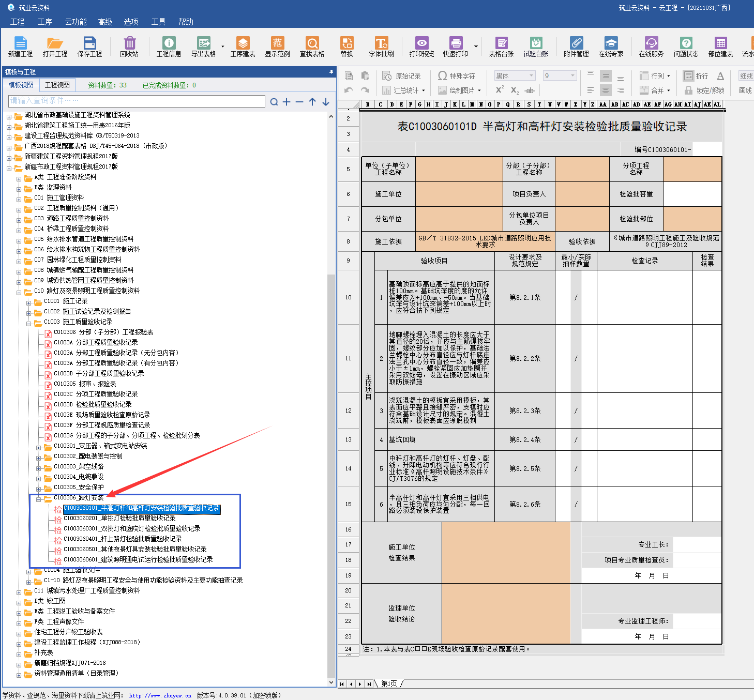Click the 新建工程 new project icon
754x700 pixels.
coord(20,47)
